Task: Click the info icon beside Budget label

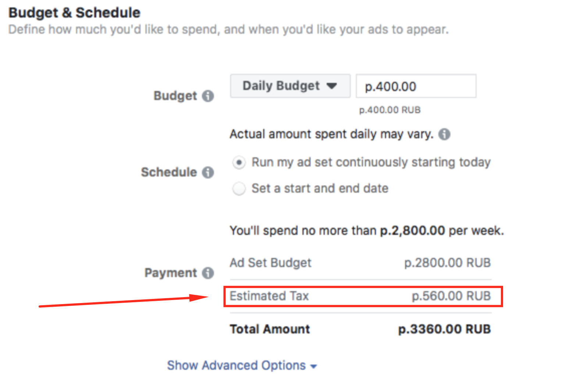Action: tap(208, 96)
